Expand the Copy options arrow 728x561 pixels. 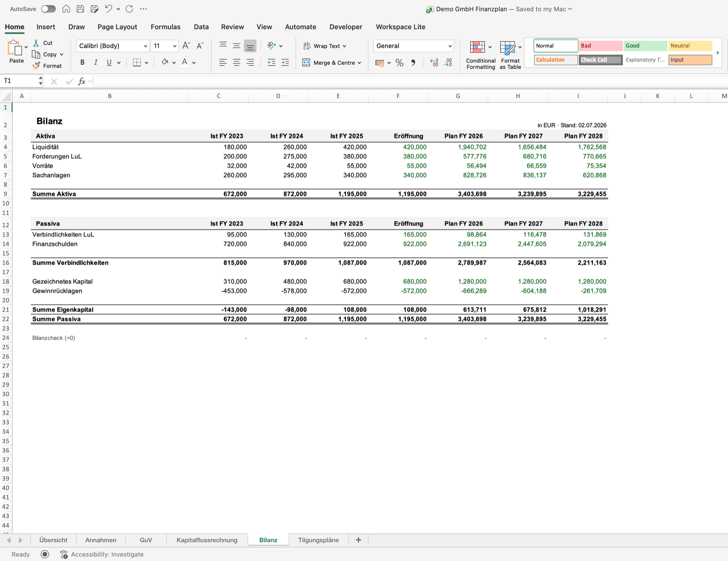pos(61,54)
